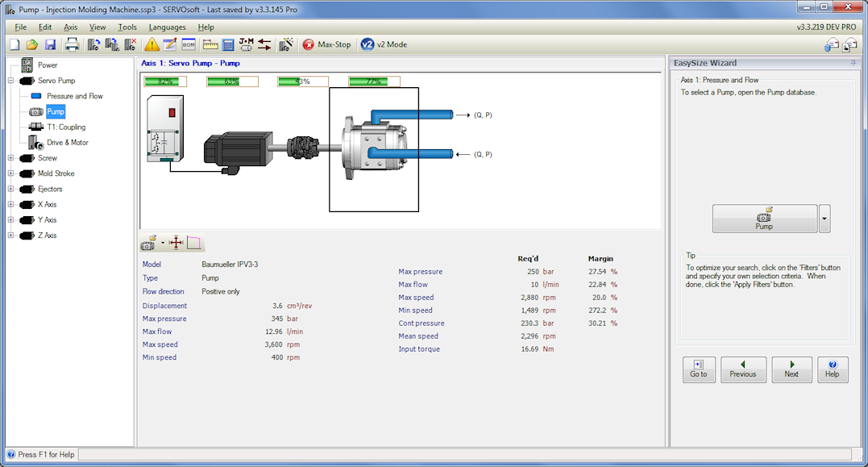Open the BOM bill of materials icon

(189, 44)
